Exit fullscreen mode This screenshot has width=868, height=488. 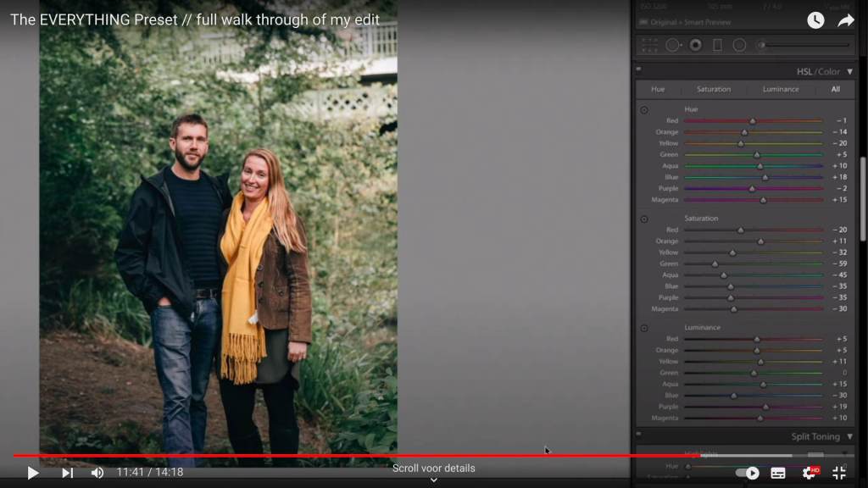point(839,473)
